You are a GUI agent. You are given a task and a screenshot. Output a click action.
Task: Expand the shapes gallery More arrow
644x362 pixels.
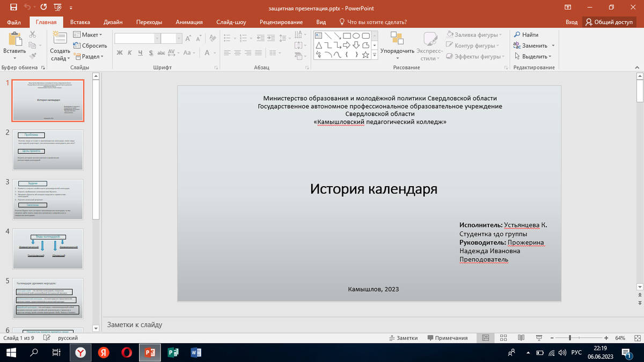click(375, 55)
